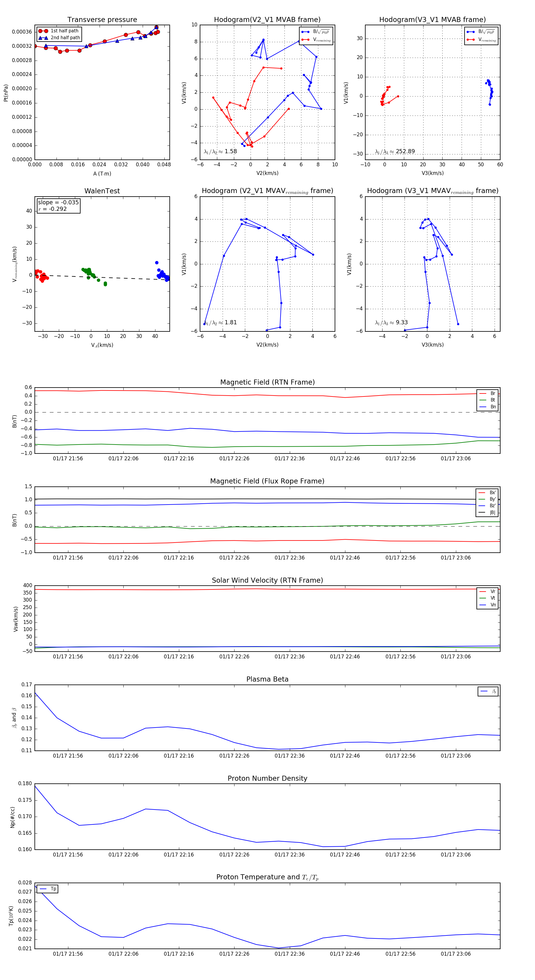Click the "01/17 22:16" tick under Proton Number Density
535x980 pixels.
coord(179,855)
